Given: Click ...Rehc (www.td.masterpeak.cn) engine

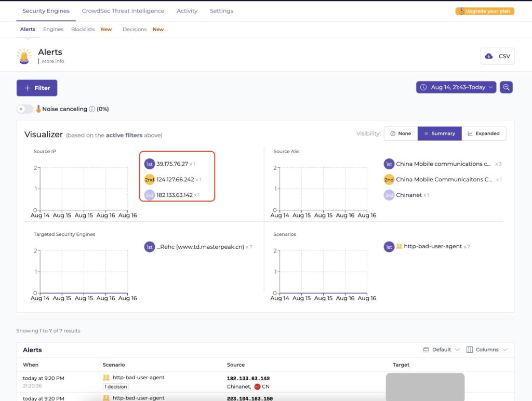Looking at the screenshot, I should pyautogui.click(x=200, y=247).
